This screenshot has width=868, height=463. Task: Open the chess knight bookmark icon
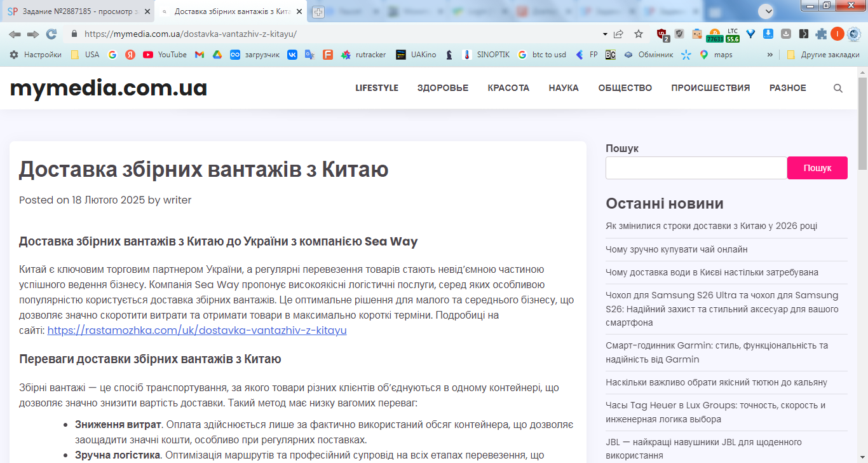449,55
